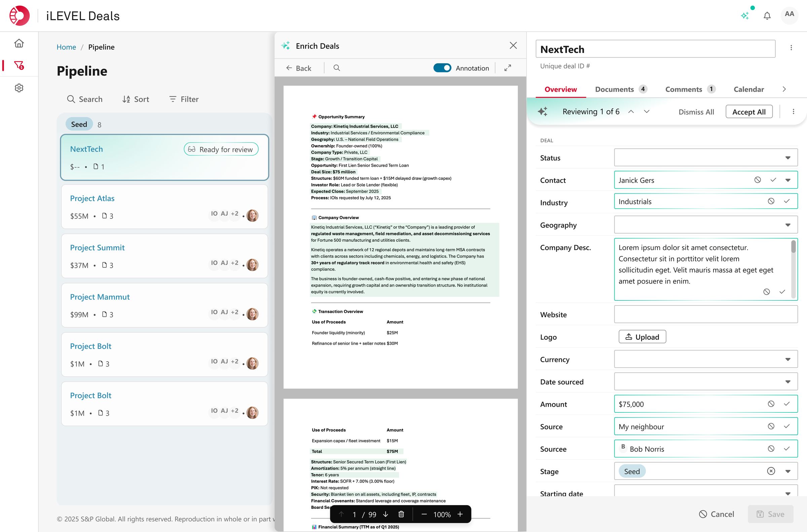Search within the document using magnifier icon
Screen dimensions: 807x532
click(x=337, y=68)
